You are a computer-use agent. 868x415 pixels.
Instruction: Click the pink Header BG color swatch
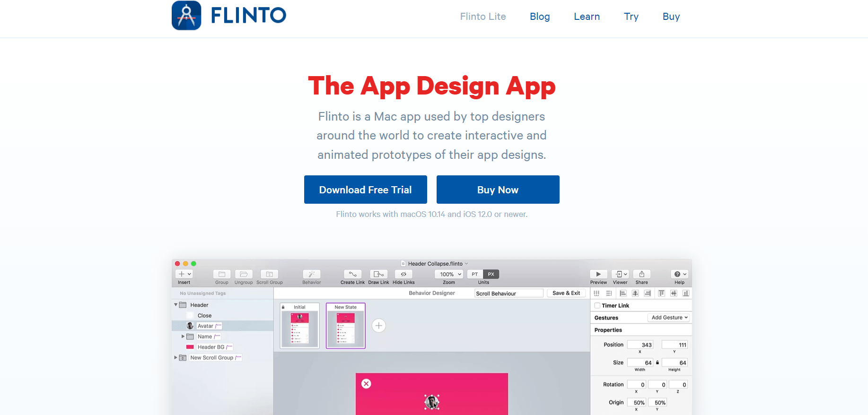190,347
